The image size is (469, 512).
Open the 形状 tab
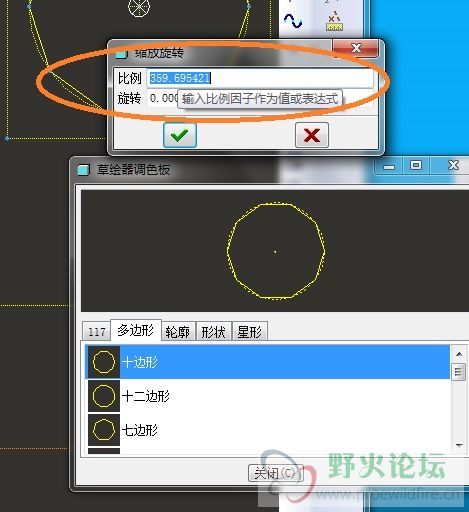(213, 331)
